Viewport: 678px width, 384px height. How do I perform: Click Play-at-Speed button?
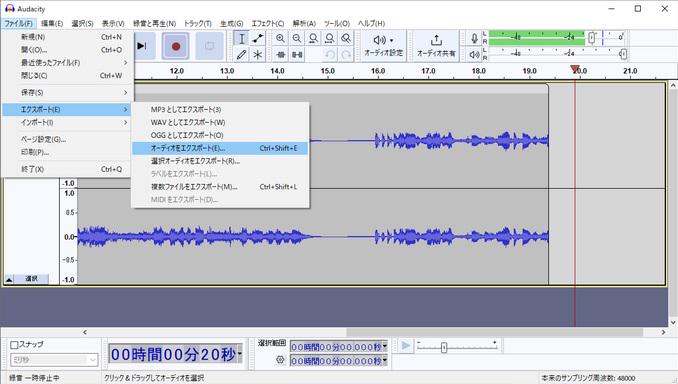point(406,346)
